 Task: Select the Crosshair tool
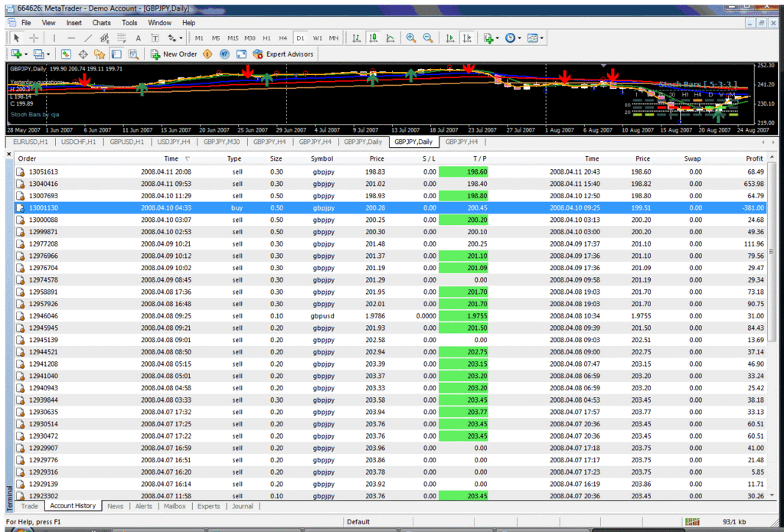[x=34, y=38]
